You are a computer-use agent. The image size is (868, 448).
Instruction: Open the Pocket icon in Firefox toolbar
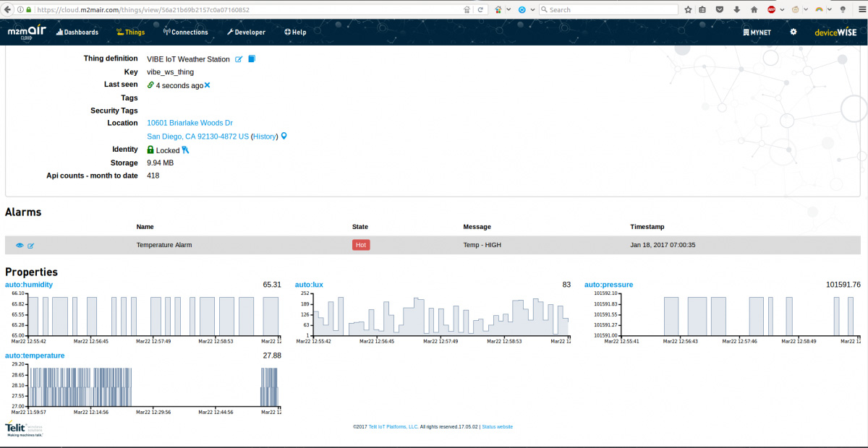720,10
